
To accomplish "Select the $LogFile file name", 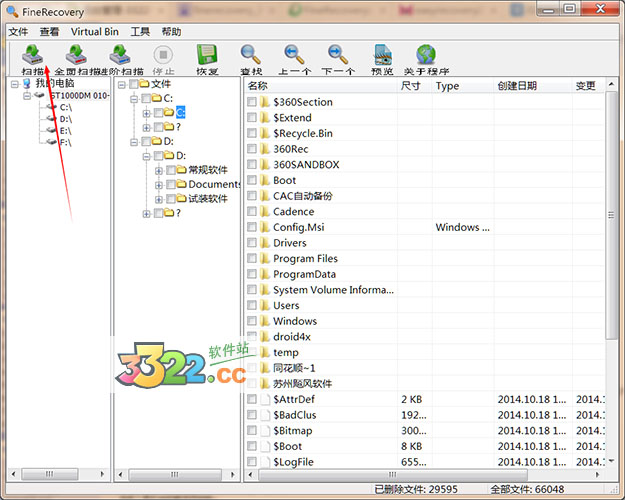I will [293, 462].
